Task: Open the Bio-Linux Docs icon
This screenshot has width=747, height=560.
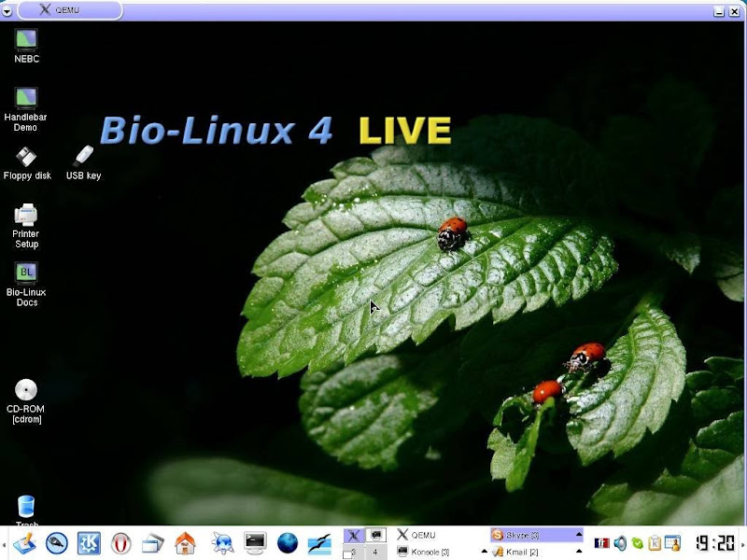Action: [x=26, y=285]
